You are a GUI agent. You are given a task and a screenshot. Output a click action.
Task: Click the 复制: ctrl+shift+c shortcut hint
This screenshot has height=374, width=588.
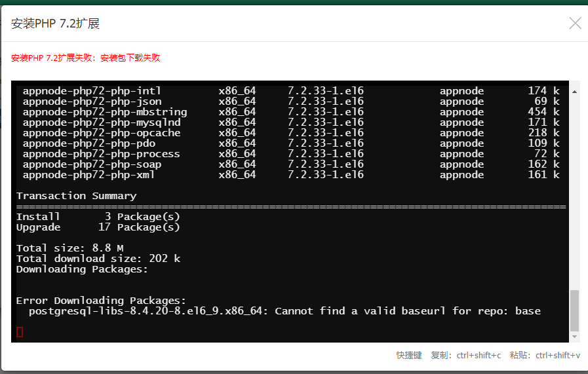(465, 355)
